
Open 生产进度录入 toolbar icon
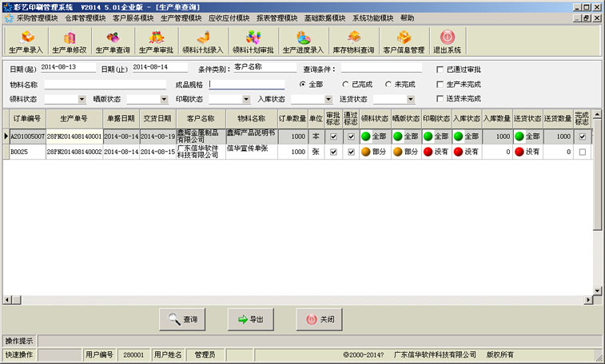point(303,42)
